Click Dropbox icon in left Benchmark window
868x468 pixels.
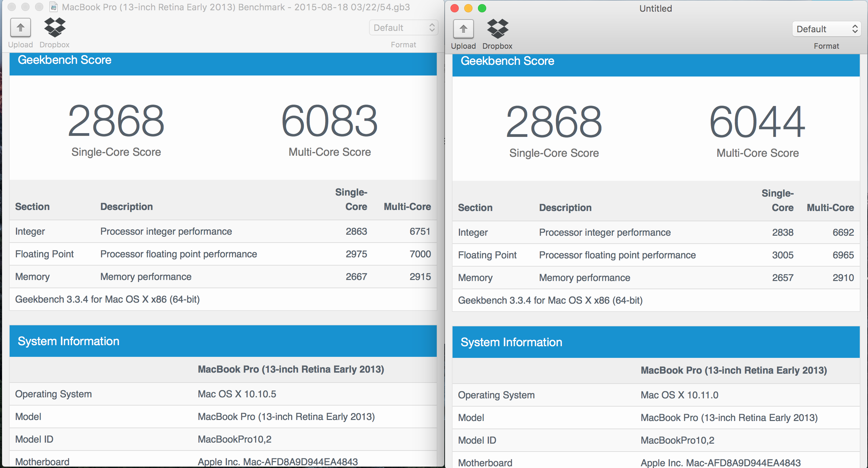(55, 27)
